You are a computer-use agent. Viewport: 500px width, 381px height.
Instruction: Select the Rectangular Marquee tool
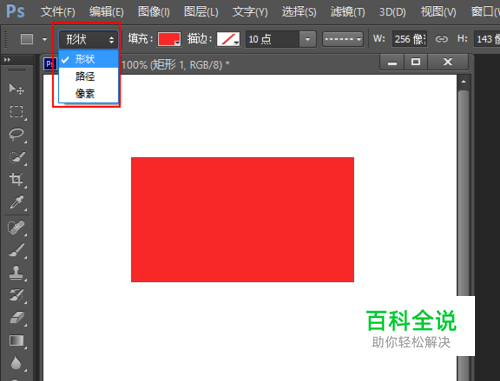[16, 112]
